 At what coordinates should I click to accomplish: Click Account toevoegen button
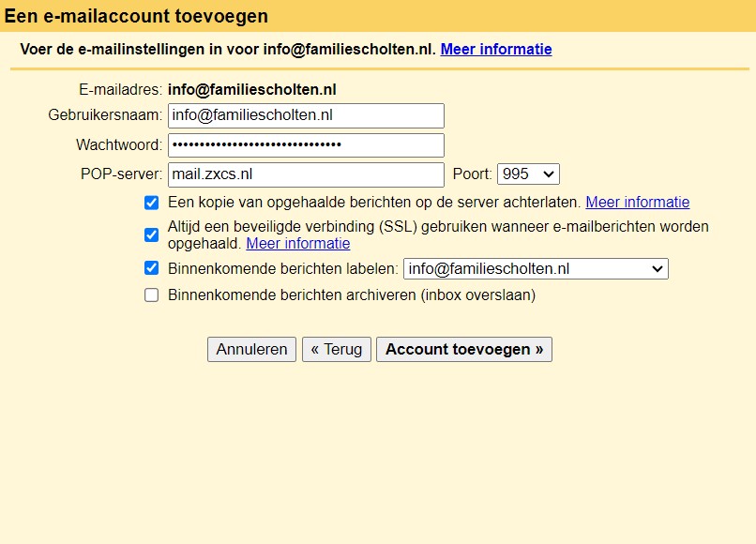click(463, 349)
